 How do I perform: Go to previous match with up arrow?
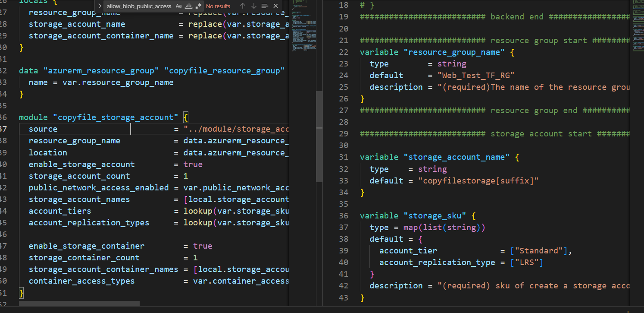click(x=243, y=6)
